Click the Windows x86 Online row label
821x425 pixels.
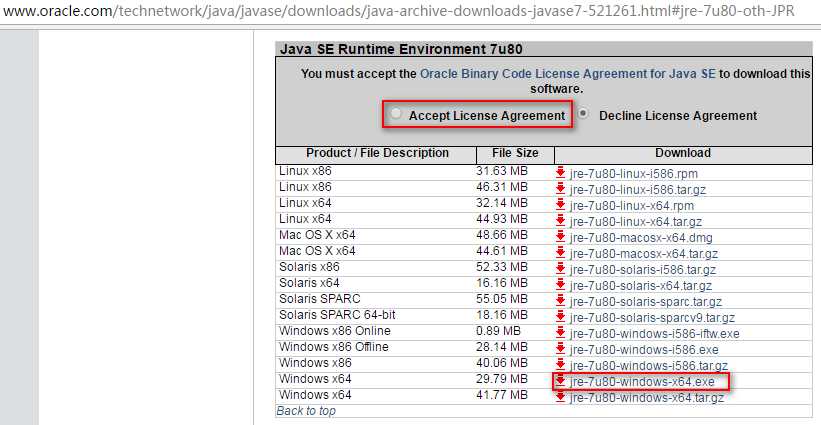click(335, 331)
